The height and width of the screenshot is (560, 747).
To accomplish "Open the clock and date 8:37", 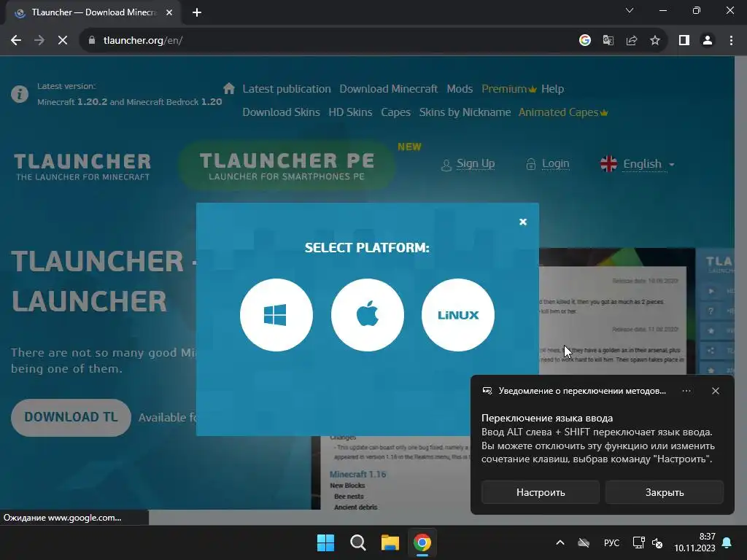I will (x=694, y=542).
